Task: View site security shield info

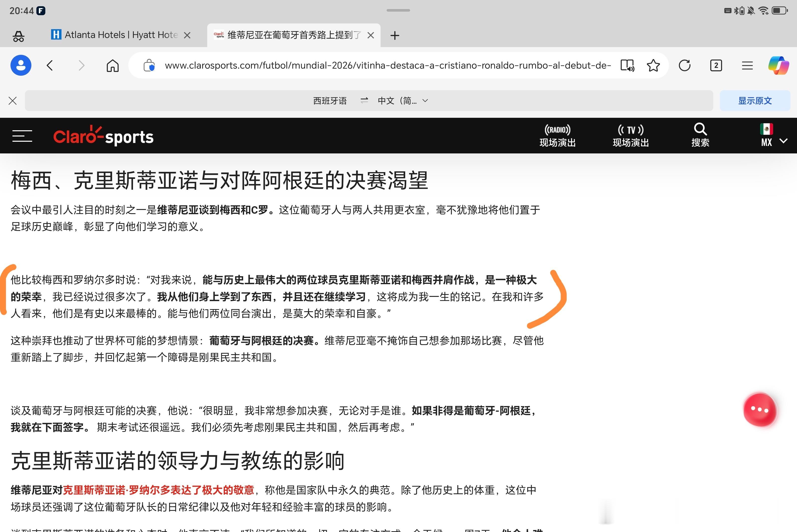Action: click(x=149, y=65)
